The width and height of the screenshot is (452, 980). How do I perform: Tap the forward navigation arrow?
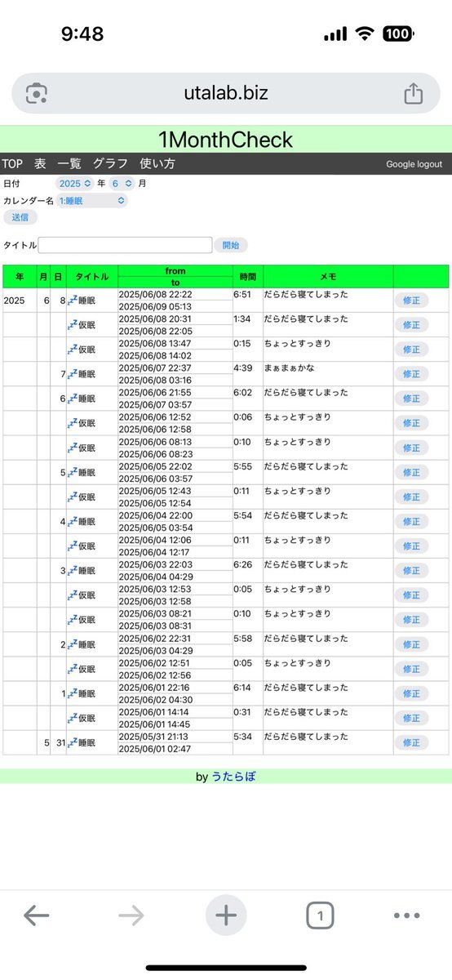[131, 915]
